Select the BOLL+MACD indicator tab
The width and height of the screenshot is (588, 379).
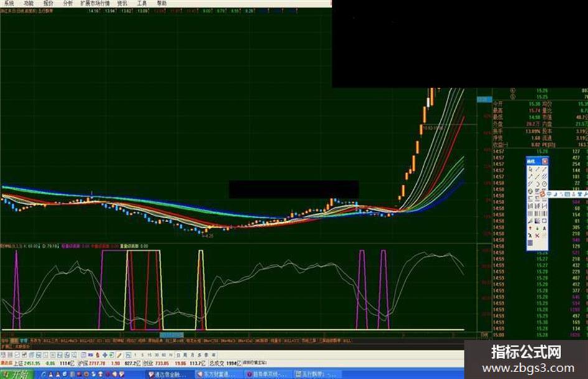coord(68,341)
